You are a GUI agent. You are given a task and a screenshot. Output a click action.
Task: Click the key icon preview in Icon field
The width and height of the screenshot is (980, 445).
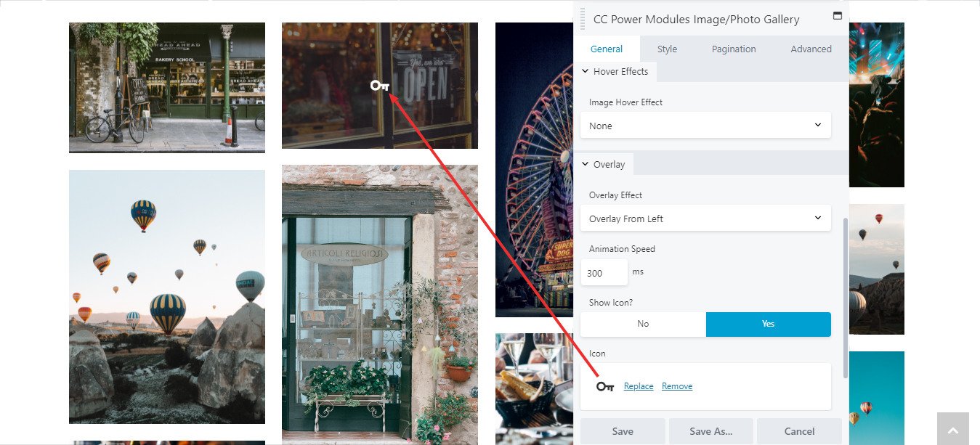pos(605,386)
